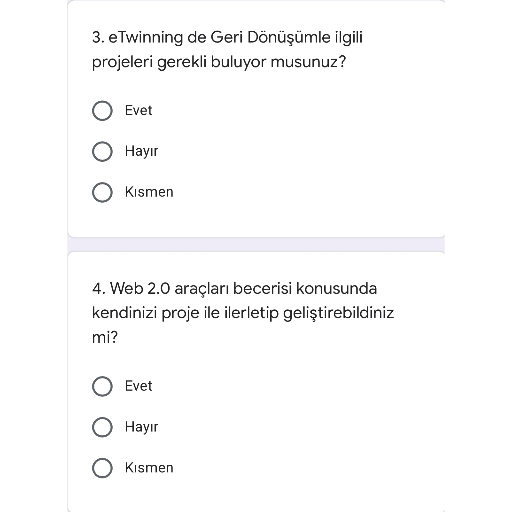
Task: Click the Hayır label under Web 2.0 question
Action: click(x=141, y=427)
